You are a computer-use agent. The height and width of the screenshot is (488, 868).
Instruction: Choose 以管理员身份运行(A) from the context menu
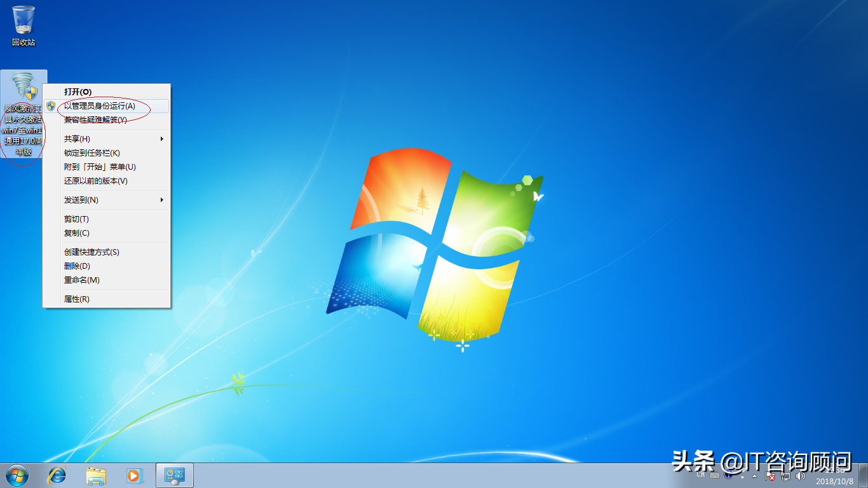(x=106, y=106)
